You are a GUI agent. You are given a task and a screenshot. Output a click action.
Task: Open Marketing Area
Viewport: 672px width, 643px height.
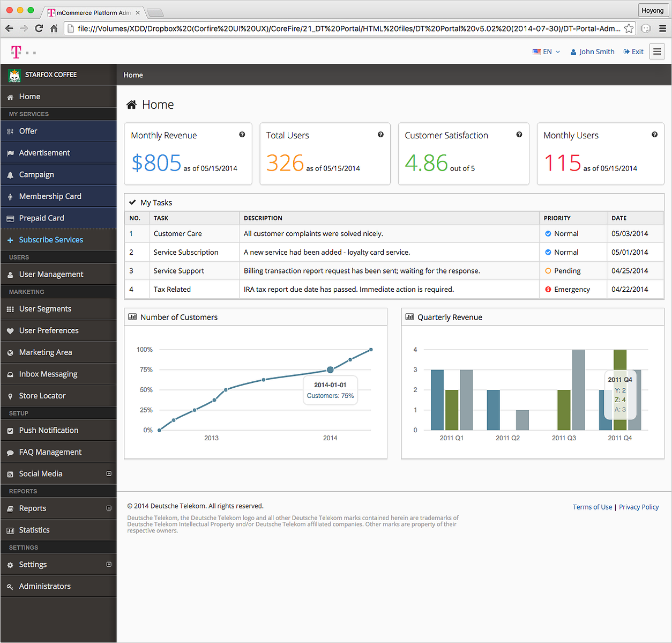[x=58, y=352]
